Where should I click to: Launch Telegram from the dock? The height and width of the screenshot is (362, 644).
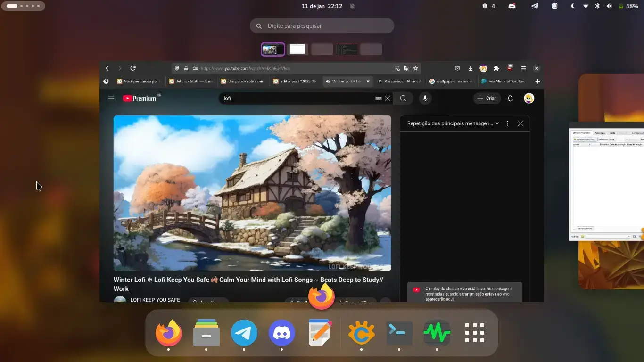pyautogui.click(x=244, y=333)
